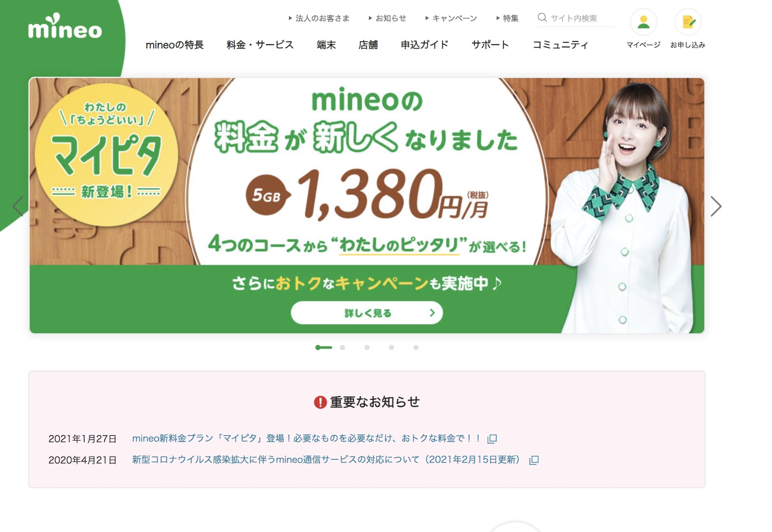This screenshot has width=772, height=532.
Task: Select the third carousel indicator dot
Action: tap(367, 347)
